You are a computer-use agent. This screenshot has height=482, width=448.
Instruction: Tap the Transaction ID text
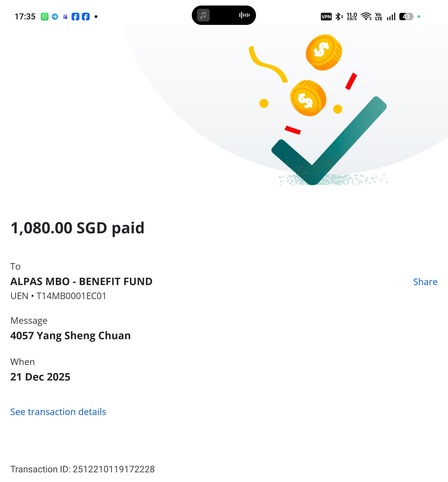(x=82, y=469)
